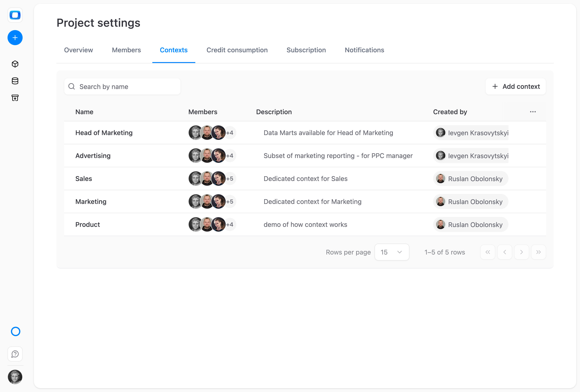Open the cube icon in sidebar
Image resolution: width=580 pixels, height=392 pixels.
15,64
